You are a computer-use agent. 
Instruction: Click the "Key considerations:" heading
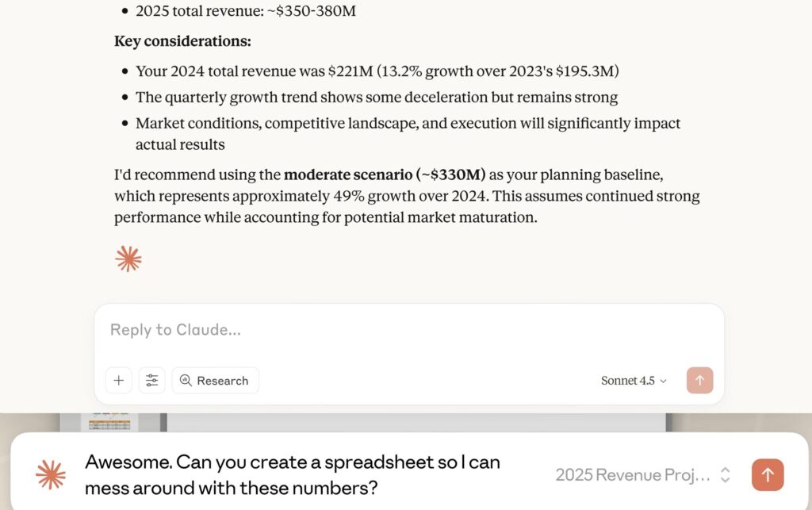click(x=182, y=41)
